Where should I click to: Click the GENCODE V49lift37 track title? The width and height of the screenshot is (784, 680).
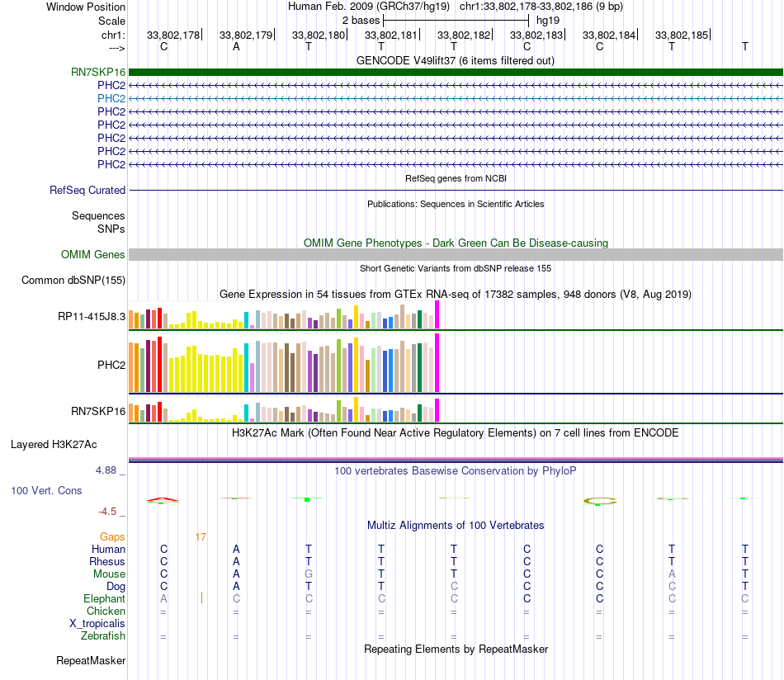[x=456, y=60]
